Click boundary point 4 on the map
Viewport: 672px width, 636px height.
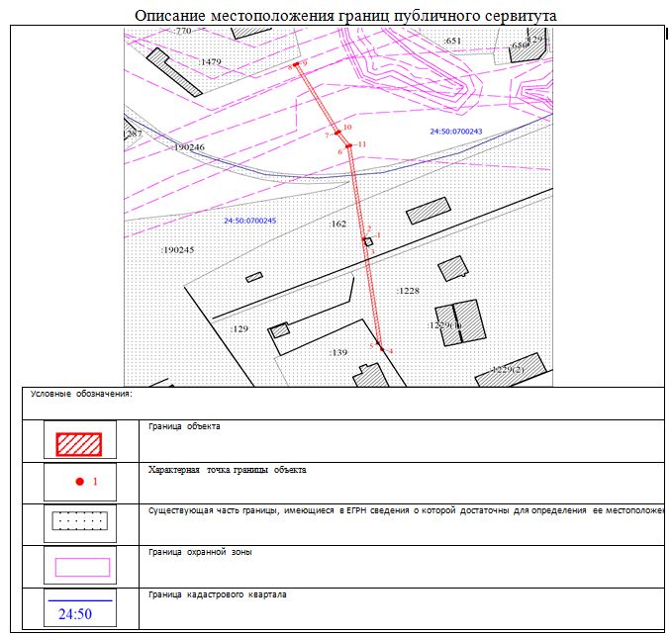click(x=382, y=348)
